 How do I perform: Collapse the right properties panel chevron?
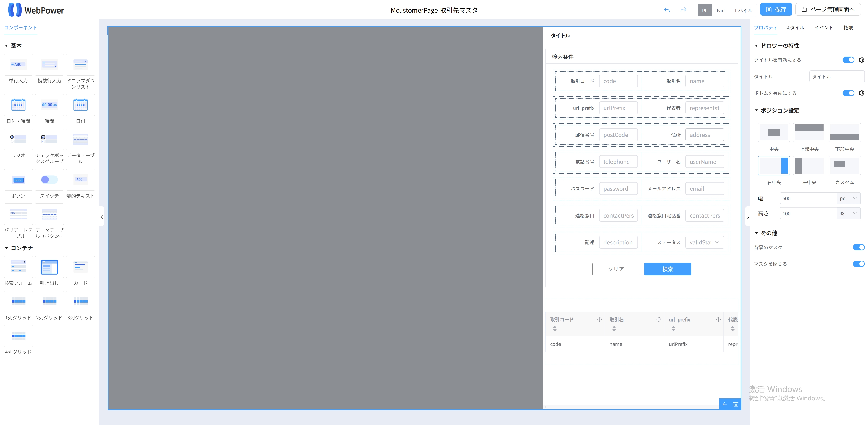(748, 217)
